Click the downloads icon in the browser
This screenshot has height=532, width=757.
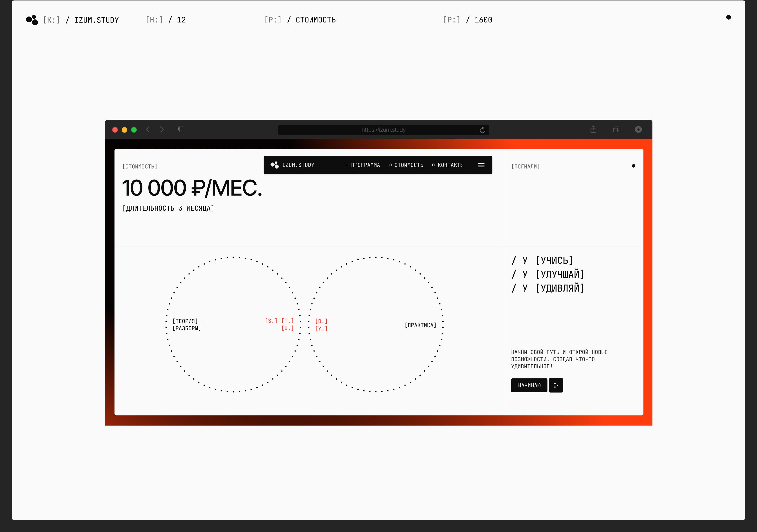coord(638,129)
